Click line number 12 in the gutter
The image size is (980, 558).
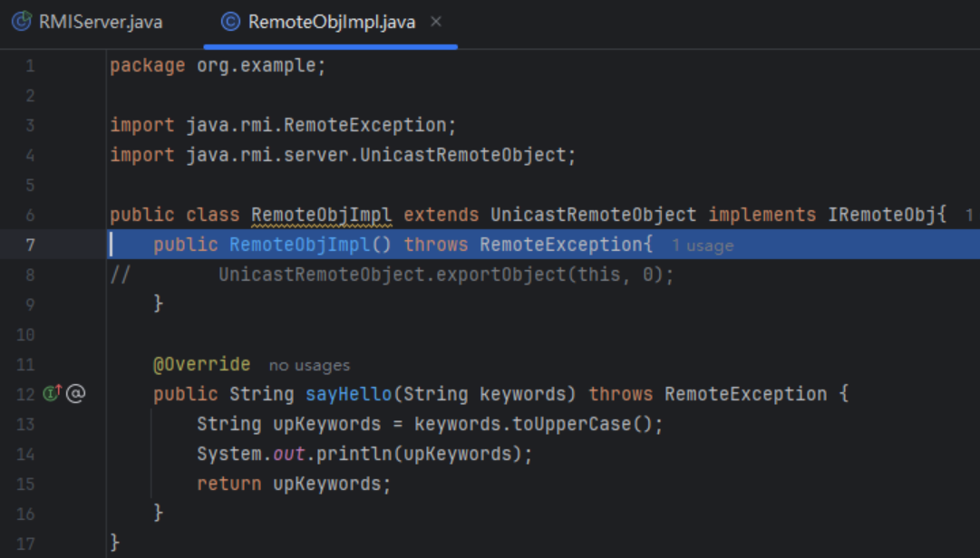point(25,394)
